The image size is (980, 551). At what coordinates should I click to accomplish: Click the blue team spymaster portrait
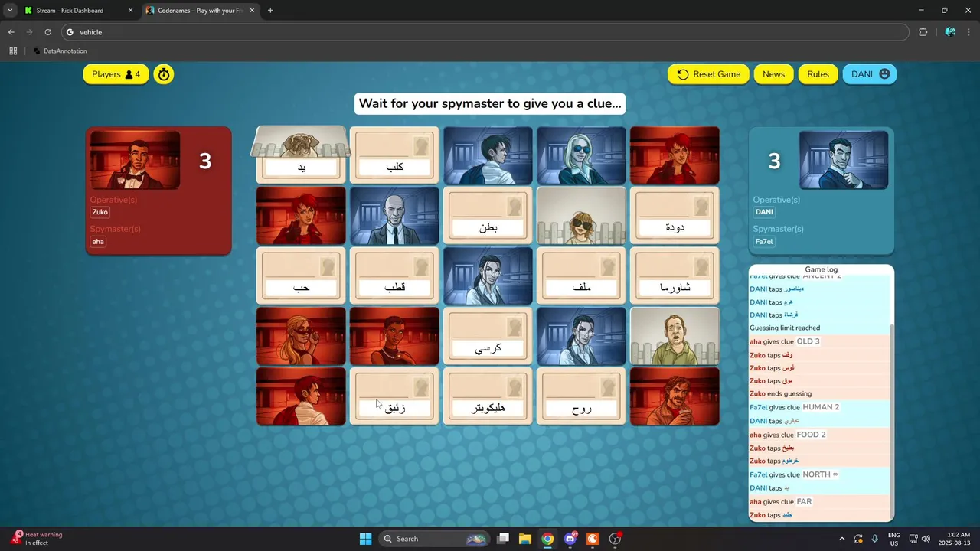click(844, 160)
